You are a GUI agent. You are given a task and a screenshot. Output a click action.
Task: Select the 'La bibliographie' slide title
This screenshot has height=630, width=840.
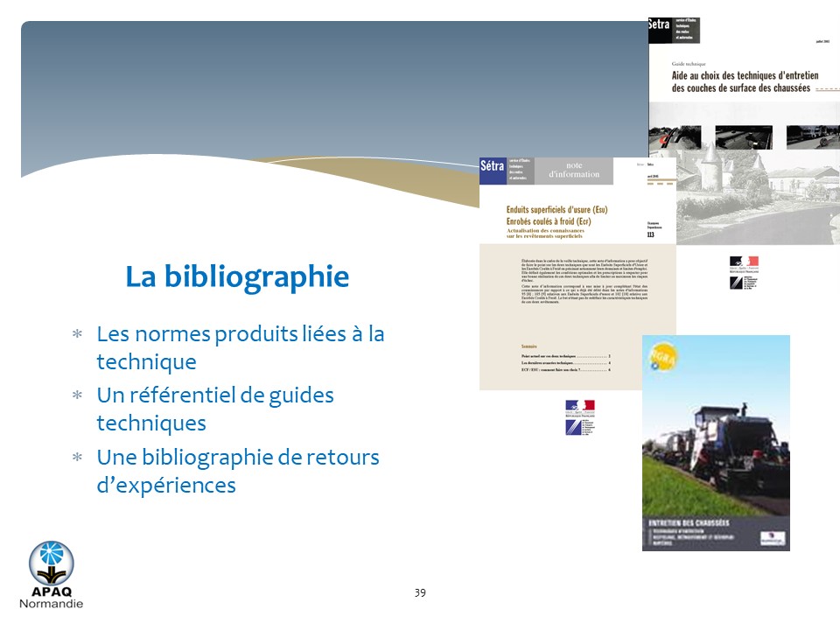point(237,276)
